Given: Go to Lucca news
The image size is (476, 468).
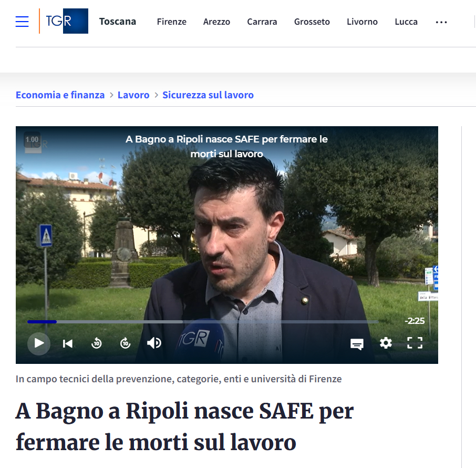Looking at the screenshot, I should point(406,22).
